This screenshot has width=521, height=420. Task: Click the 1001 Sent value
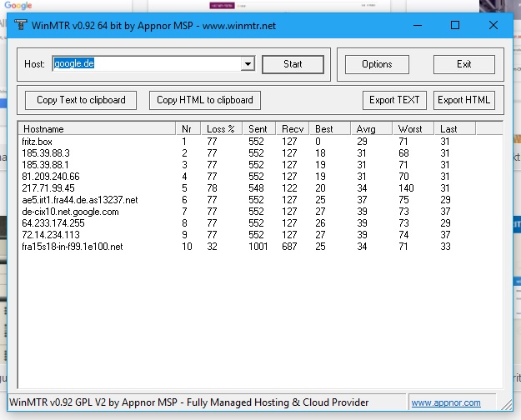coord(258,247)
